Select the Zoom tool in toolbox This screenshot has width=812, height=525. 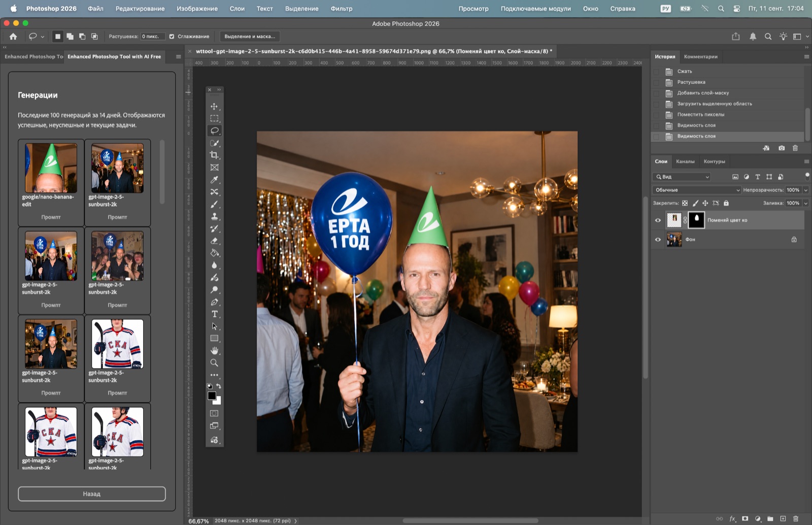tap(214, 363)
